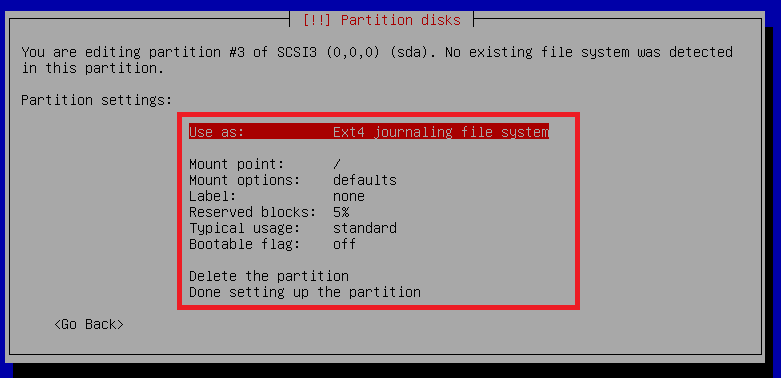The width and height of the screenshot is (781, 378).
Task: Select the "Reserved blocks:" setting label
Action: point(253,212)
